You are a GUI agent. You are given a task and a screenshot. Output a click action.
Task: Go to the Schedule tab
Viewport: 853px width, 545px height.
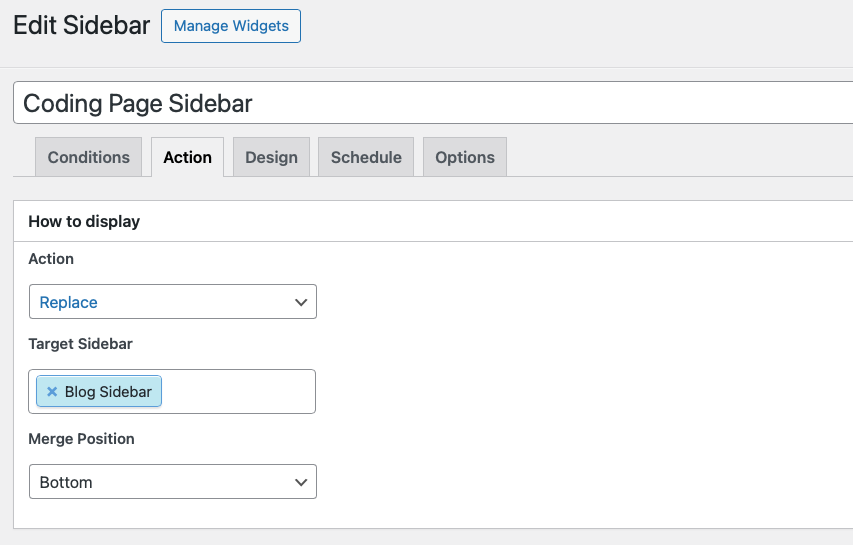click(366, 157)
